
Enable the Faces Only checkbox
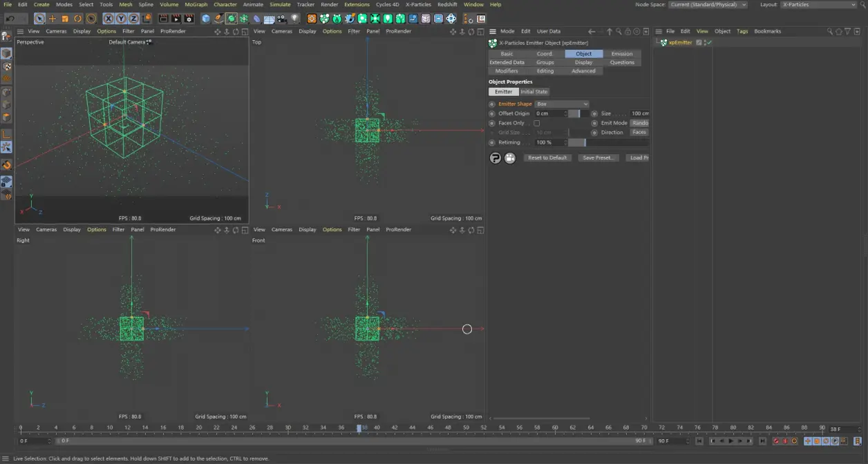coord(537,123)
